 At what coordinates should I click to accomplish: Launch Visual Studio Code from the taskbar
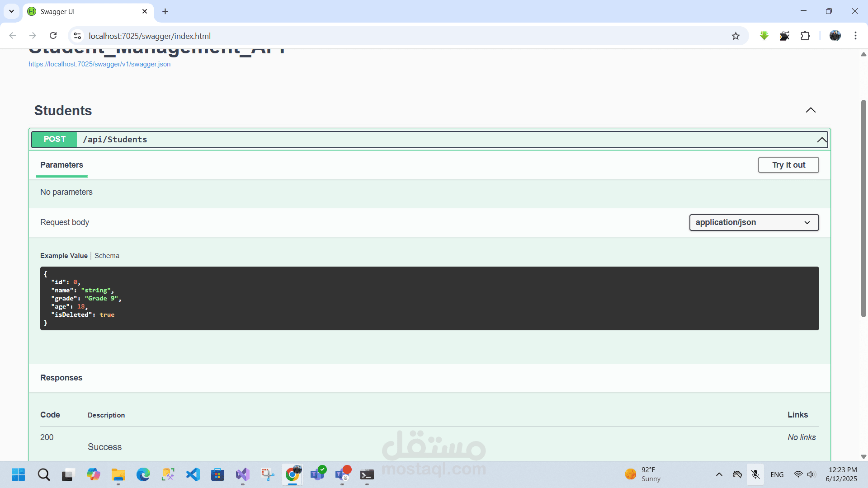[193, 474]
